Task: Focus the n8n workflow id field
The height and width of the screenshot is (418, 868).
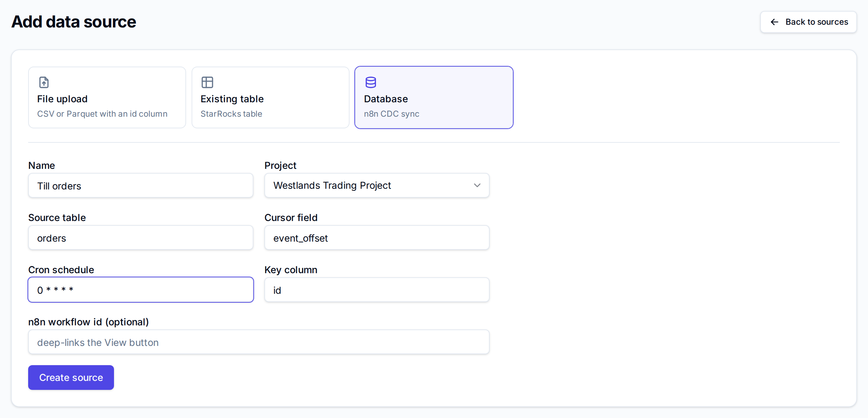Action: tap(259, 342)
